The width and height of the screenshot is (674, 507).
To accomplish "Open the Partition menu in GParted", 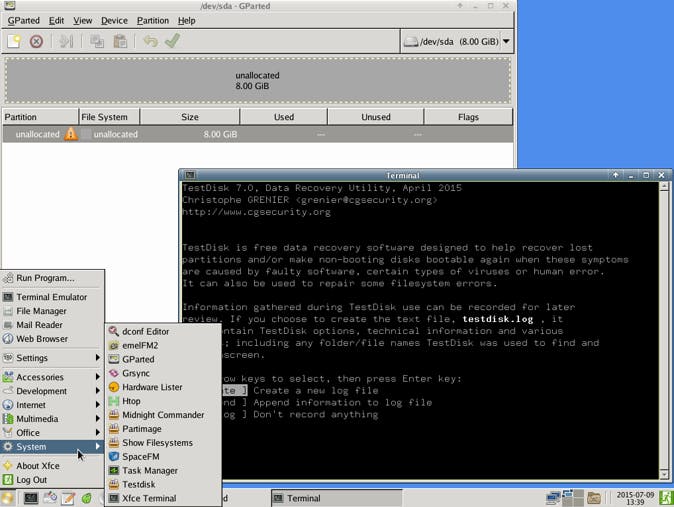I will (x=153, y=21).
